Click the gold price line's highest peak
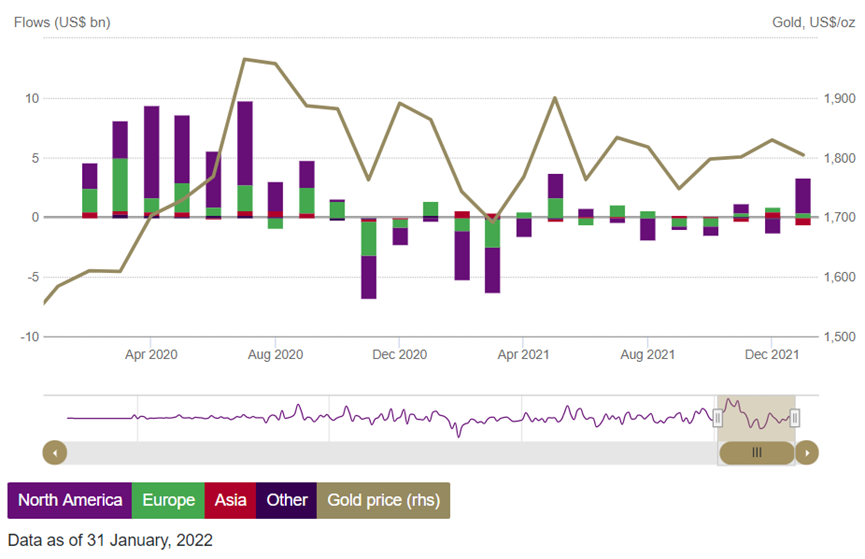Viewport: 865px width, 559px height. [x=245, y=59]
